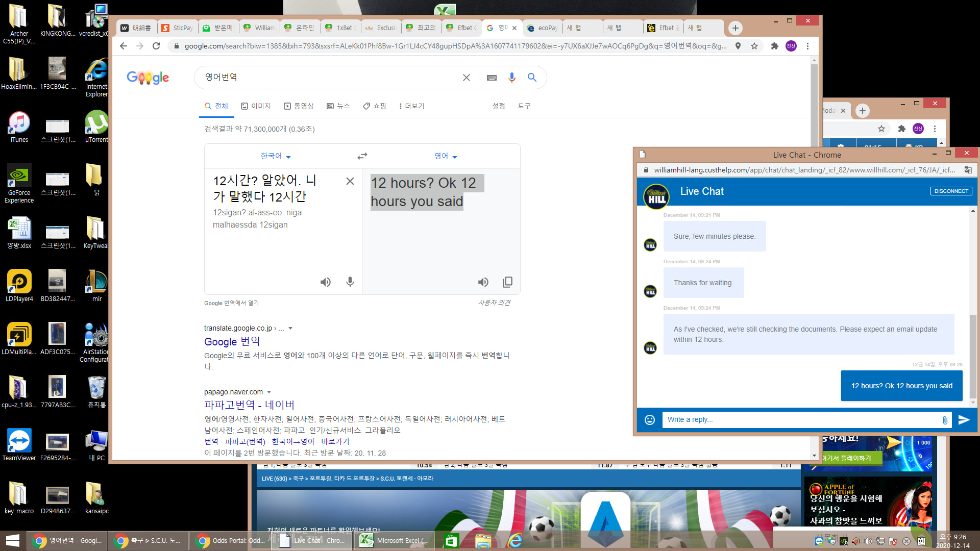Switch to the 이미지 search tab
This screenshot has width=980, height=551.
(x=256, y=106)
